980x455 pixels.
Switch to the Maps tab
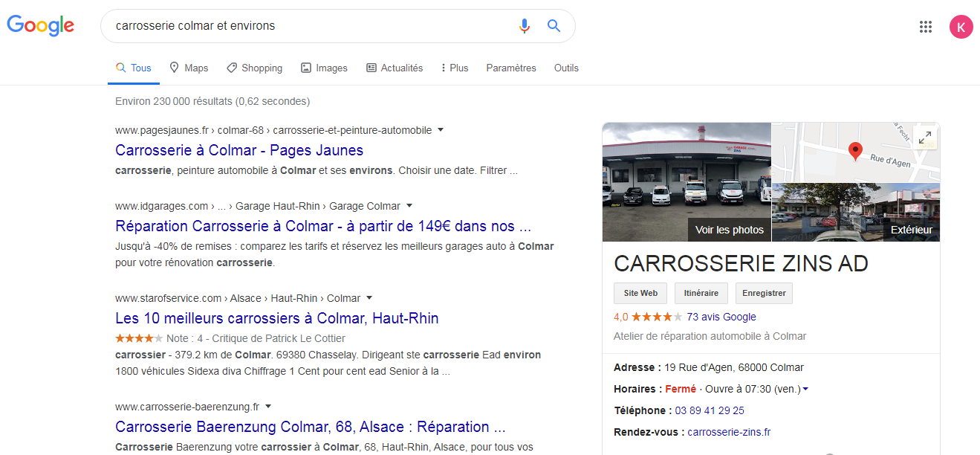pos(189,68)
